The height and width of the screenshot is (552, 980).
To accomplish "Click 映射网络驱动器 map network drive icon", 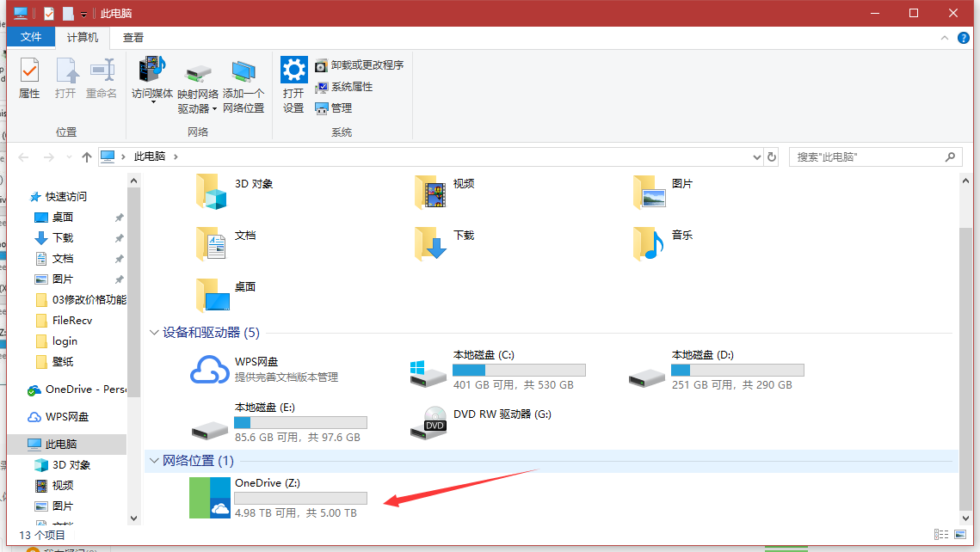I will [198, 84].
